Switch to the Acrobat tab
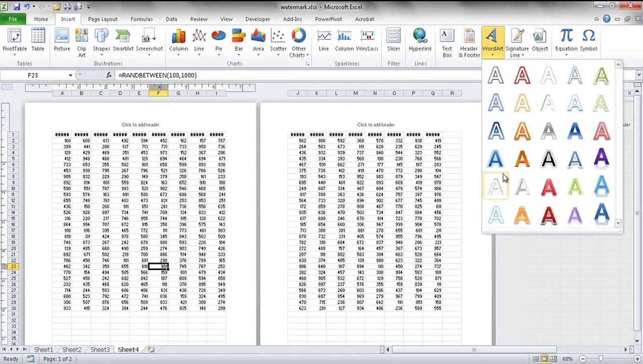This screenshot has width=643, height=364. [x=364, y=19]
